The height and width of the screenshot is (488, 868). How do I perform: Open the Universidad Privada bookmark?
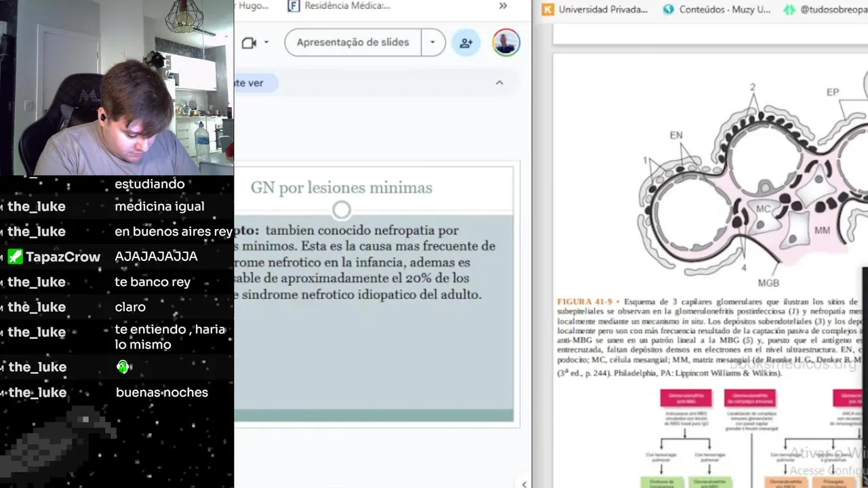coord(595,9)
